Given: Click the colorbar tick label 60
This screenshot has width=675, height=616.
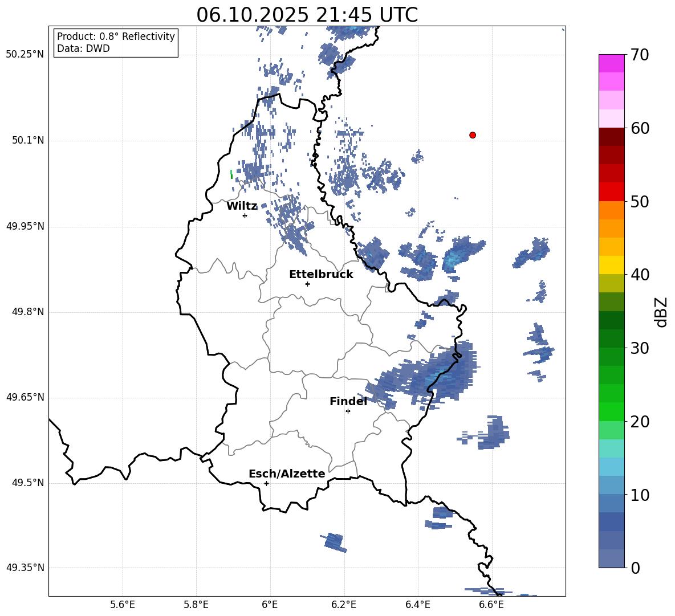Looking at the screenshot, I should coord(640,128).
